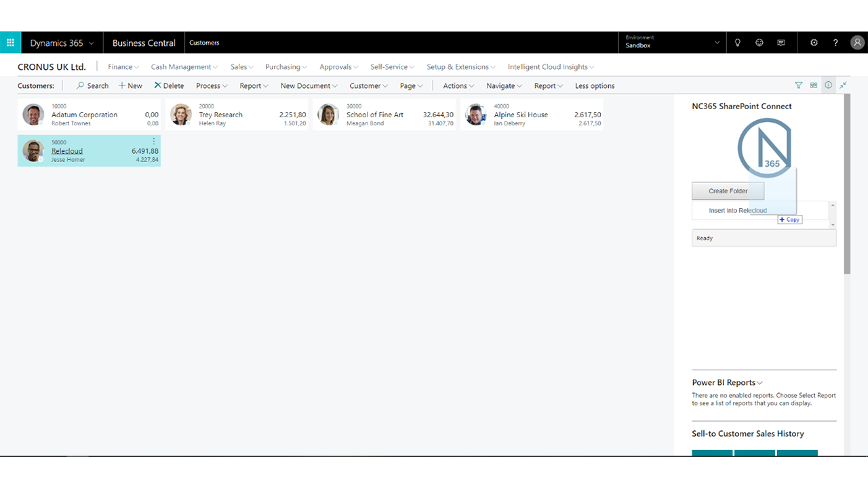The height and width of the screenshot is (488, 868).
Task: Select the School of Fine Art tile
Action: coord(384,115)
